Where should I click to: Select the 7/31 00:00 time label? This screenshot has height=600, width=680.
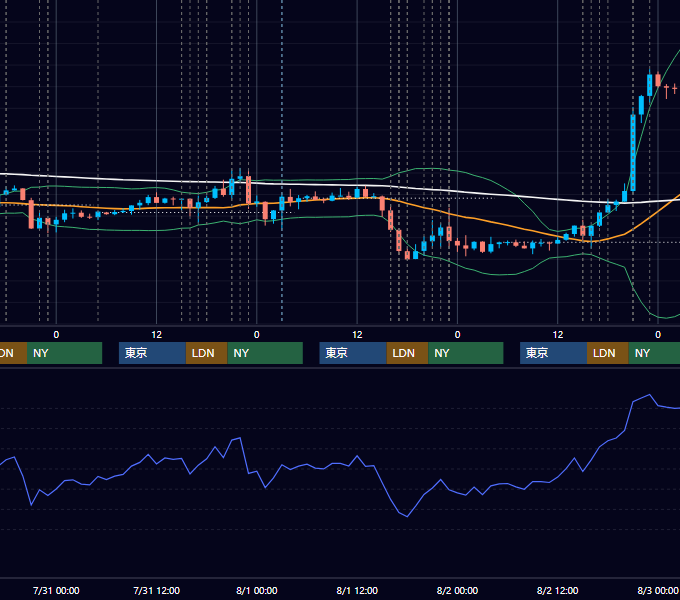tap(56, 590)
